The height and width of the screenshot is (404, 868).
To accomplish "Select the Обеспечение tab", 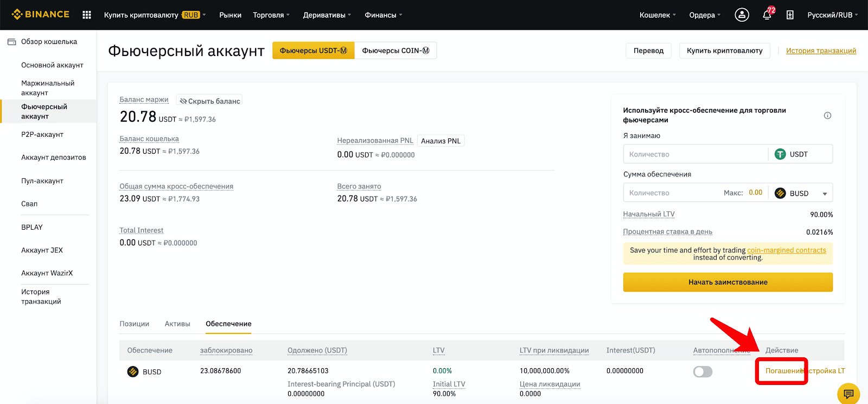I will click(x=228, y=324).
